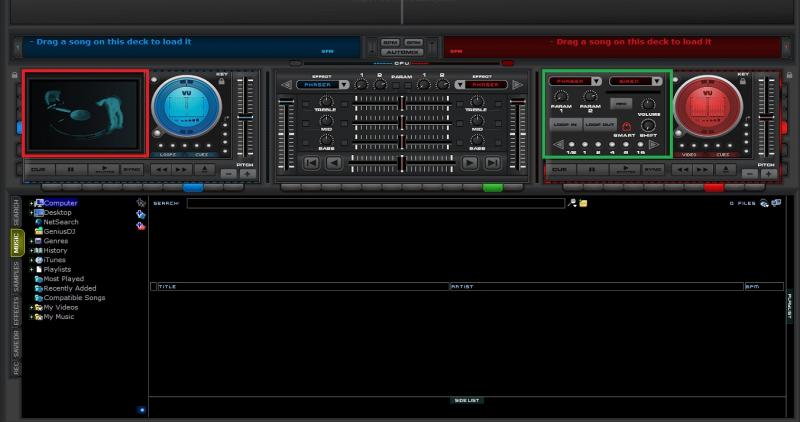Click the NetSearch globe icon

[x=38, y=222]
